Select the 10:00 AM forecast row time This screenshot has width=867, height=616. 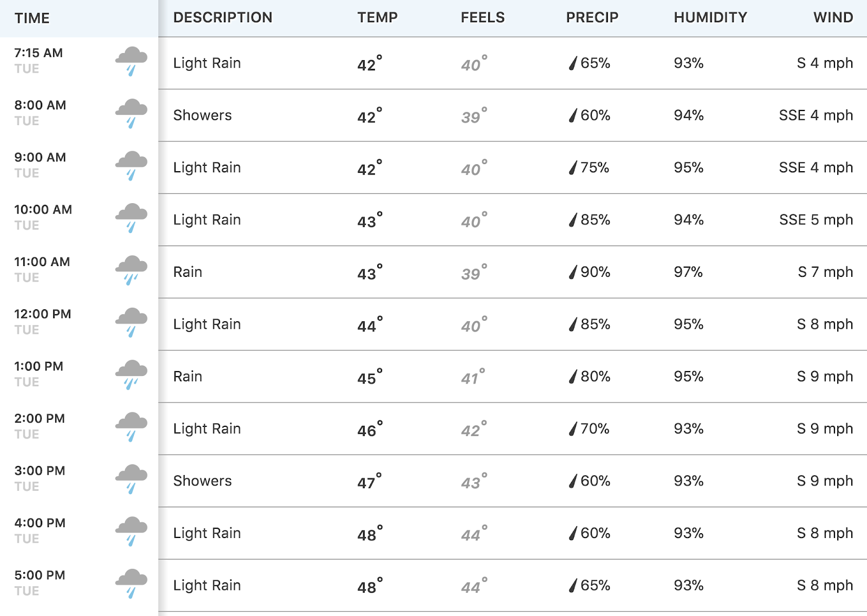coord(43,210)
